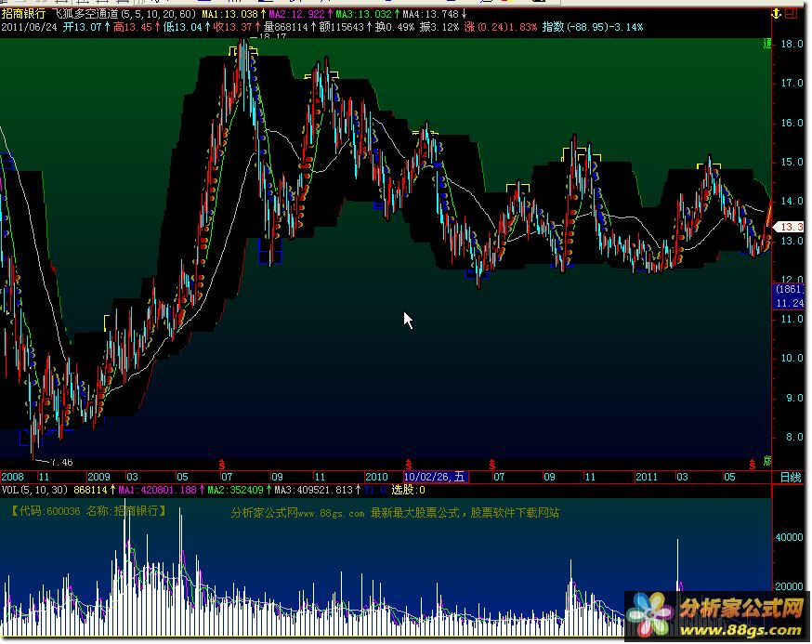This screenshot has width=812, height=644.
Task: Click the 2009 label on the time axis
Action: [98, 477]
